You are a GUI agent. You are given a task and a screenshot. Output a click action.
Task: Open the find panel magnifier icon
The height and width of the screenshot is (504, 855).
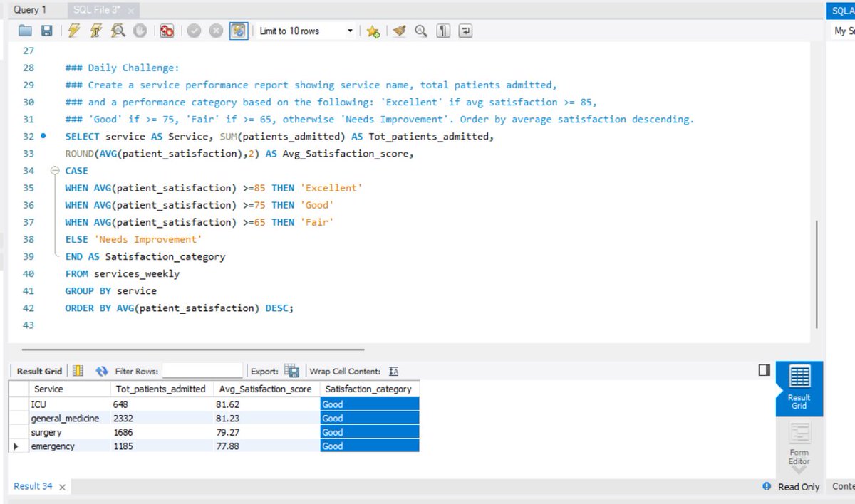point(421,31)
